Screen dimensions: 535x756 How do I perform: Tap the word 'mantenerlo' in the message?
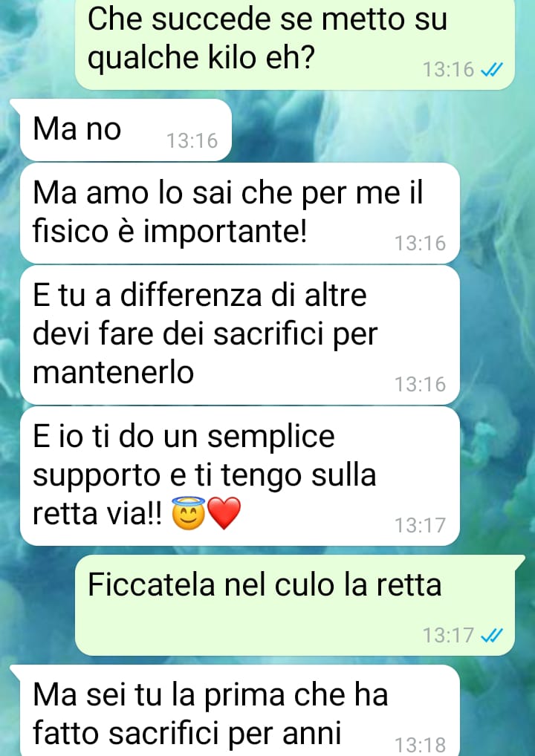coord(114,373)
